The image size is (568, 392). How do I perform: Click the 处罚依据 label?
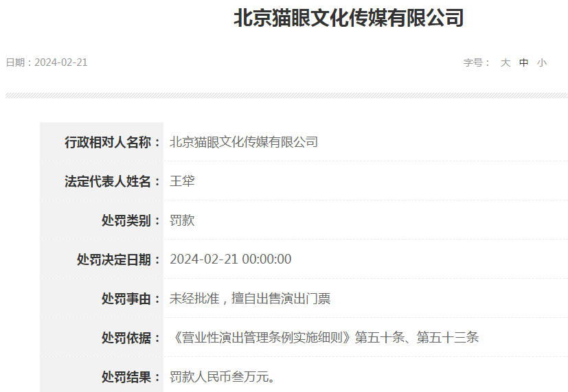tap(130, 338)
